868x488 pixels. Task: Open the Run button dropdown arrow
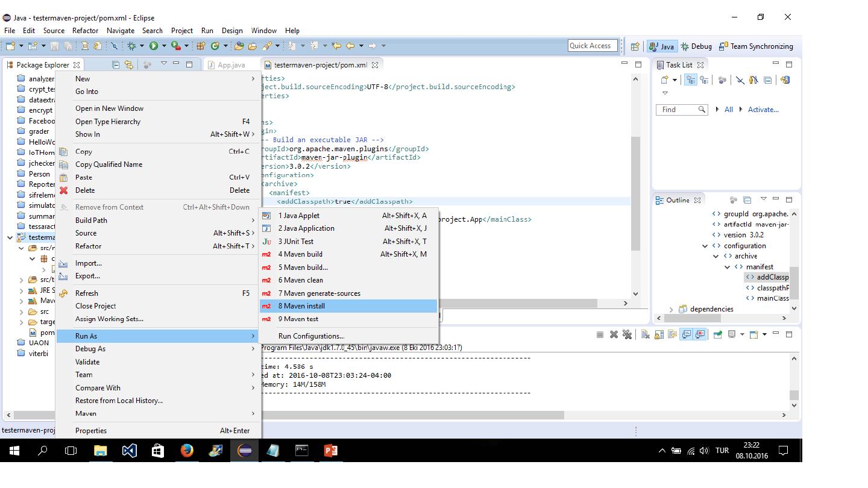(x=165, y=46)
